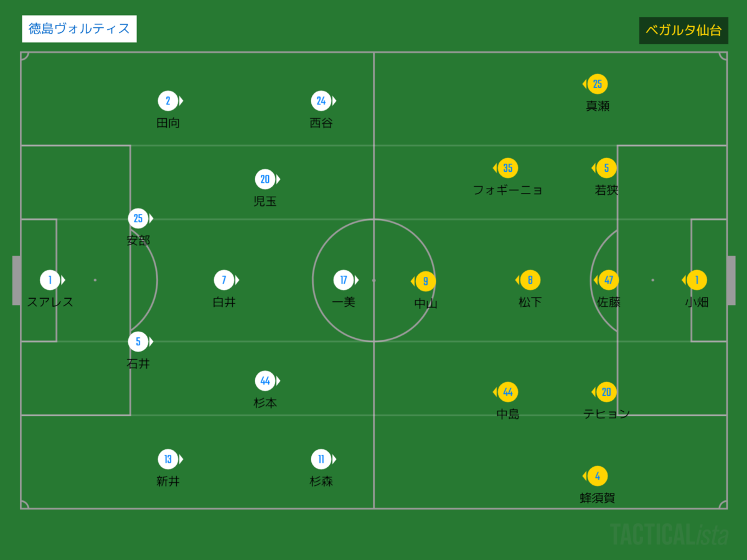Select yellow player marker 9 中山
This screenshot has width=747, height=560.
point(425,281)
